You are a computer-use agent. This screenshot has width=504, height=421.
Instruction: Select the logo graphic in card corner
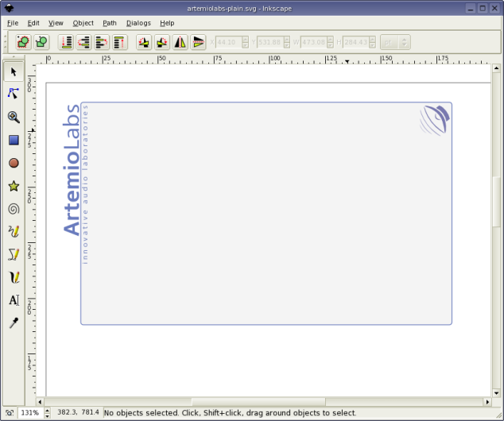point(435,120)
